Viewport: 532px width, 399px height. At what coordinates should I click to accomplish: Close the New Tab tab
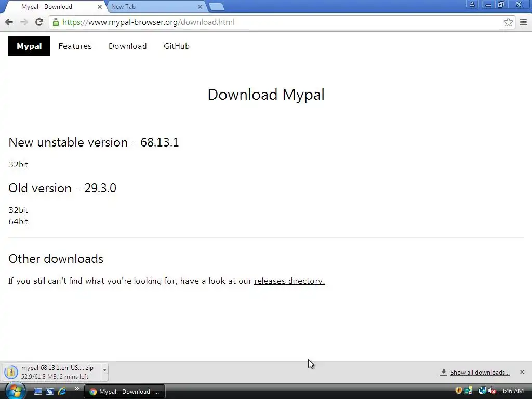pos(200,6)
